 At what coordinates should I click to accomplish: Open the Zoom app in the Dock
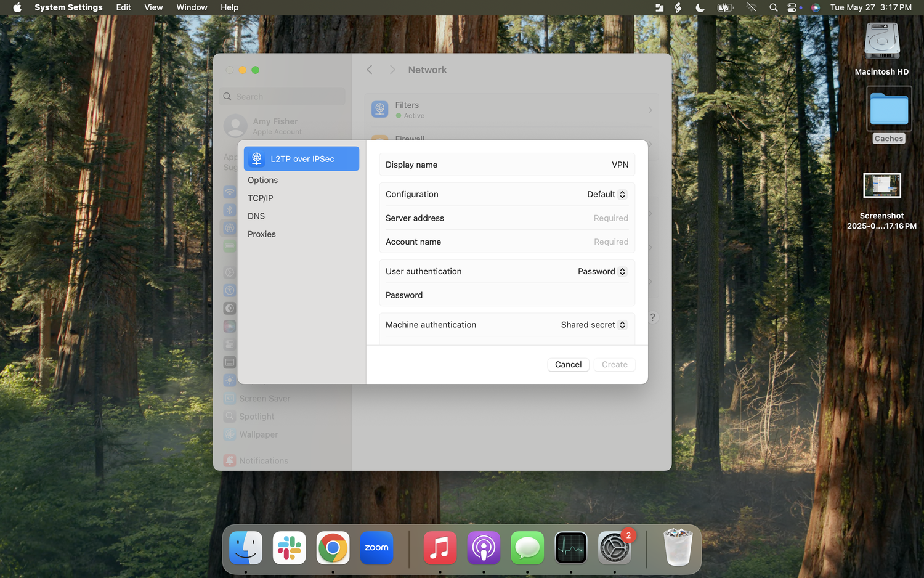(376, 548)
